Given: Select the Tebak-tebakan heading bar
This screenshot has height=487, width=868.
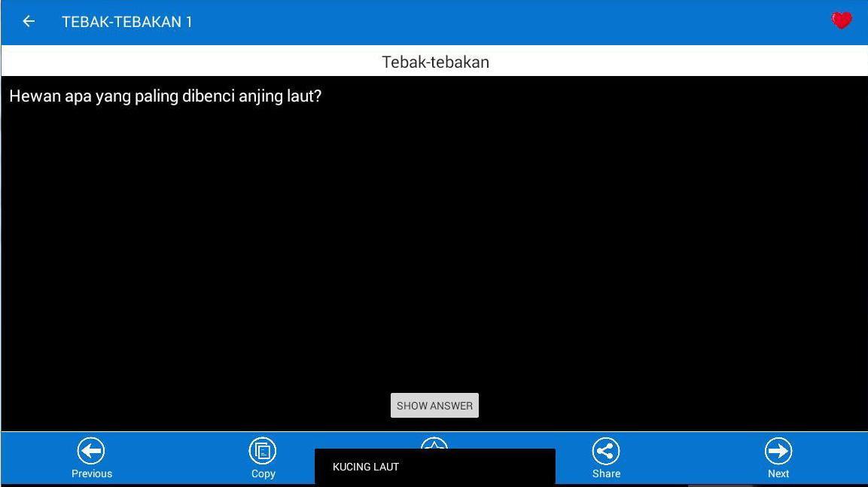Looking at the screenshot, I should (x=434, y=62).
